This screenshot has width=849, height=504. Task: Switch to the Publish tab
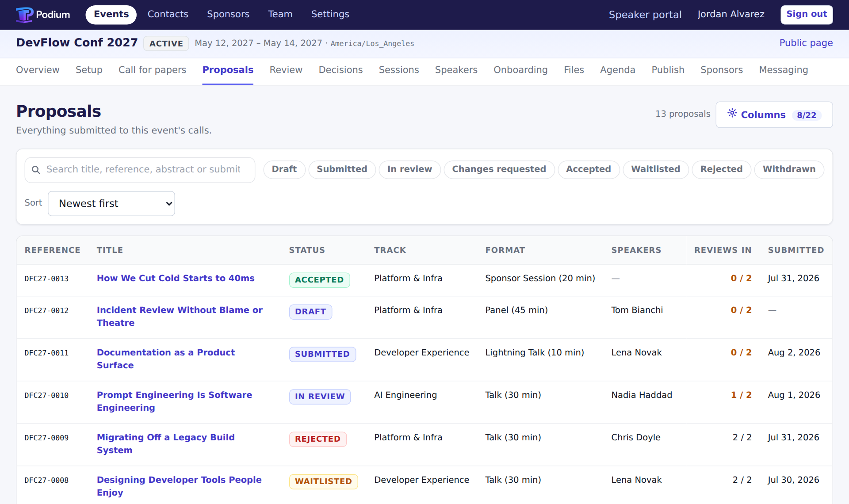(x=668, y=70)
